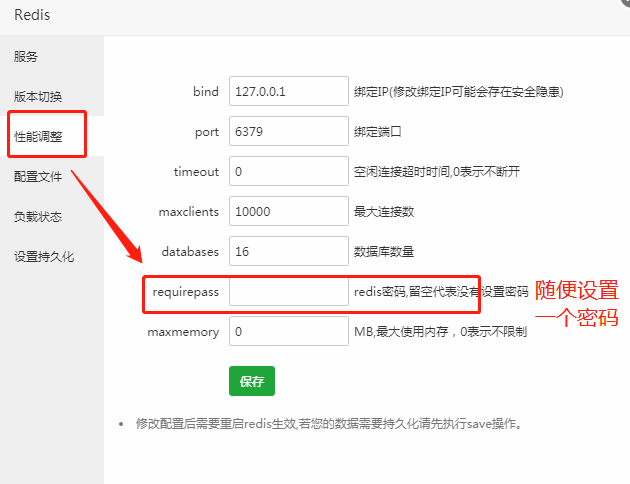Click the bind IP input field

pyautogui.click(x=288, y=91)
